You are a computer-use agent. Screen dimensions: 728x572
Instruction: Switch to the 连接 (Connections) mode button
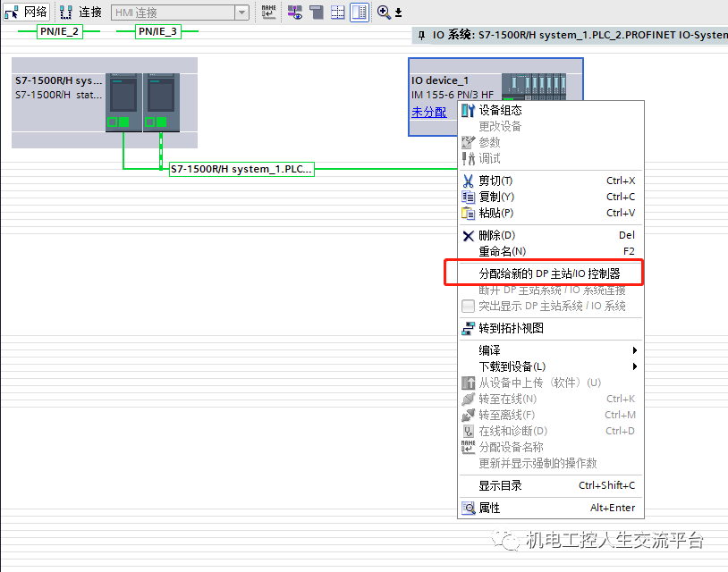tap(80, 12)
